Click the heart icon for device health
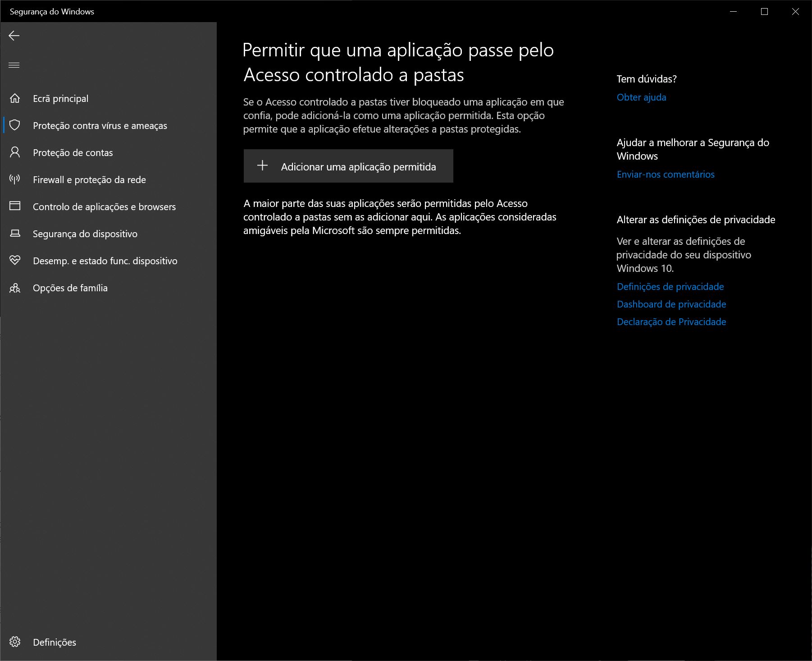 15,260
